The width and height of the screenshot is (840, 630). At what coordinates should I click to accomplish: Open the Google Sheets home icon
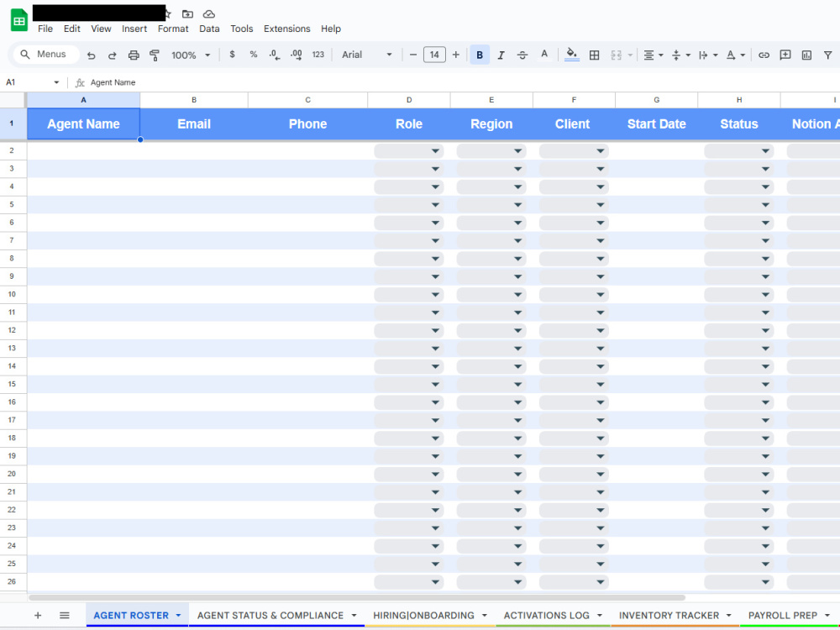point(19,21)
